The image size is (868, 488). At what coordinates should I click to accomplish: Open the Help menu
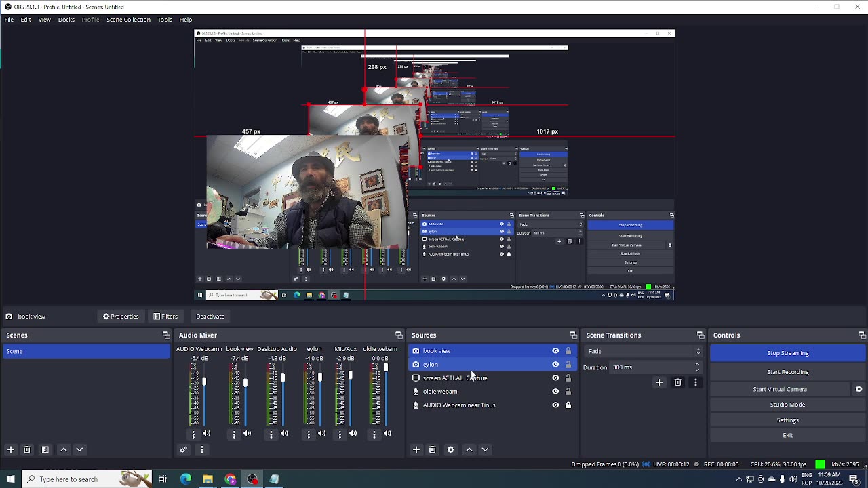pos(186,20)
